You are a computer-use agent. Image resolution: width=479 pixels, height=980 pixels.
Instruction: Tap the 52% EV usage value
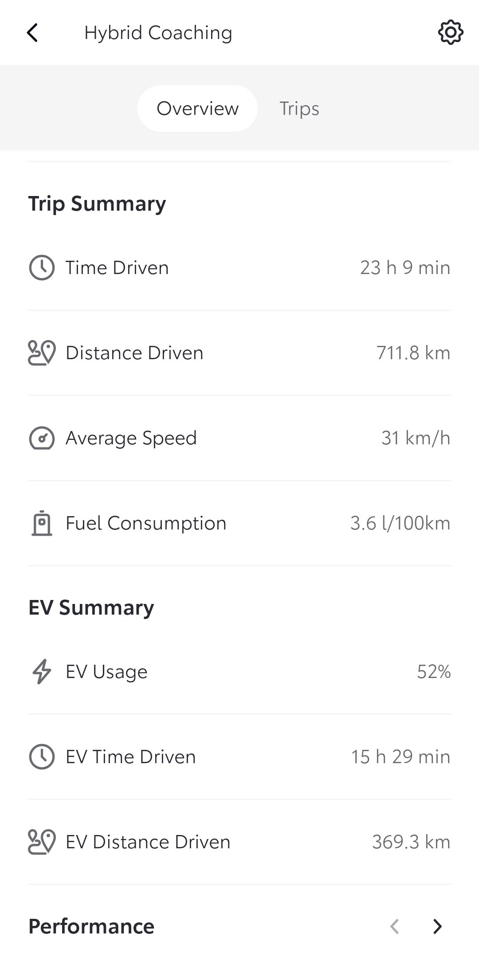point(433,672)
